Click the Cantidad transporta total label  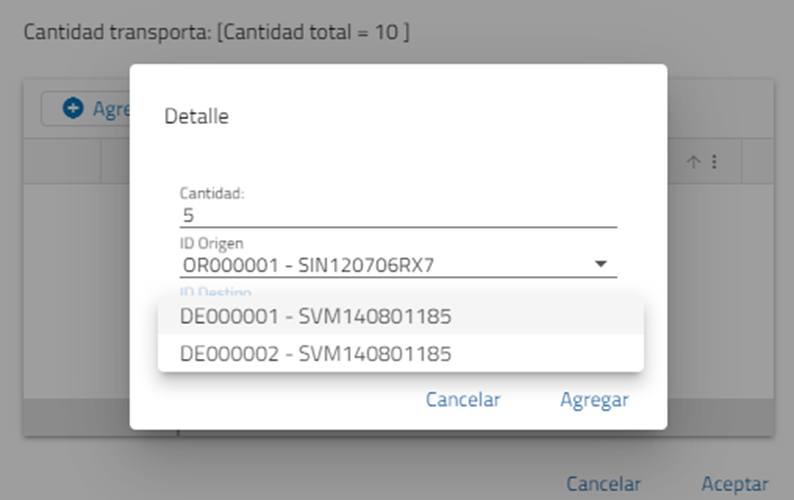pos(216,32)
